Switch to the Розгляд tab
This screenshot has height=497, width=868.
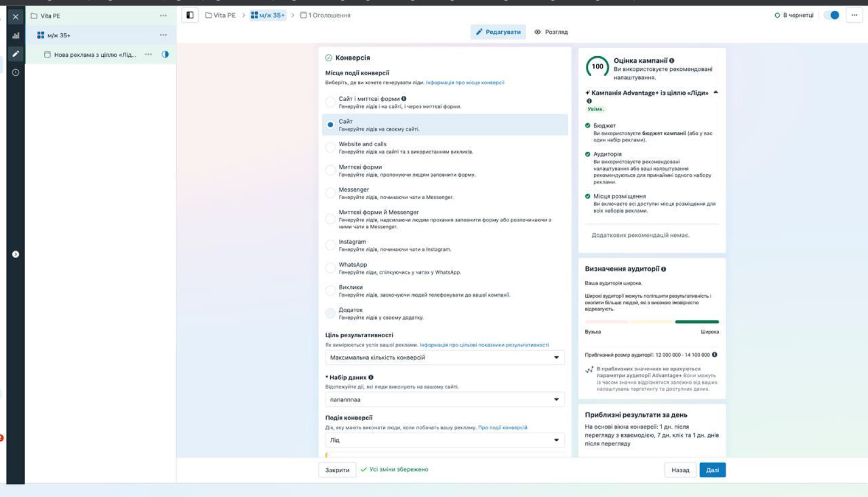[551, 32]
